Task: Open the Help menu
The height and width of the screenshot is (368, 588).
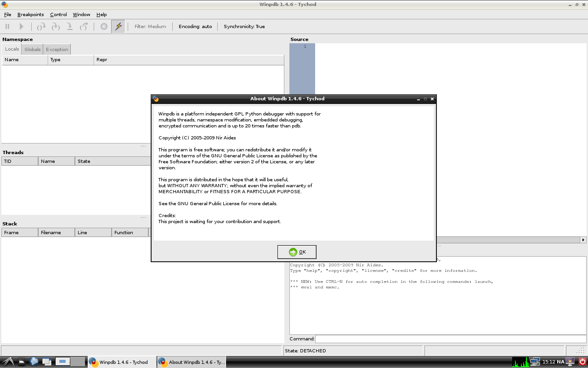Action: 102,15
